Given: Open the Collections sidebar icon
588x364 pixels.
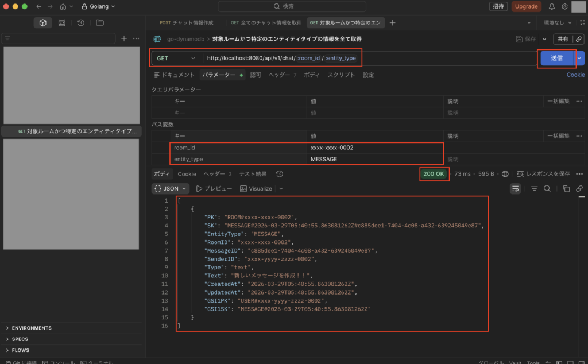Looking at the screenshot, I should [x=42, y=22].
